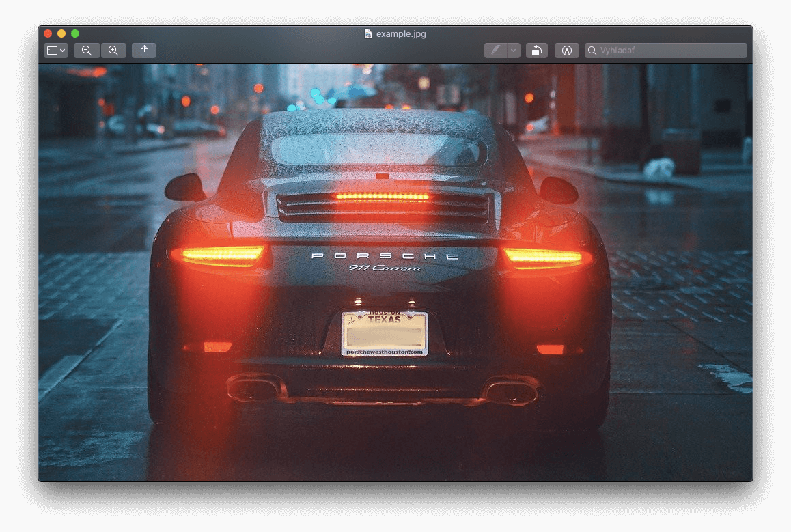Minimize the Preview window with the yellow button

tap(61, 33)
